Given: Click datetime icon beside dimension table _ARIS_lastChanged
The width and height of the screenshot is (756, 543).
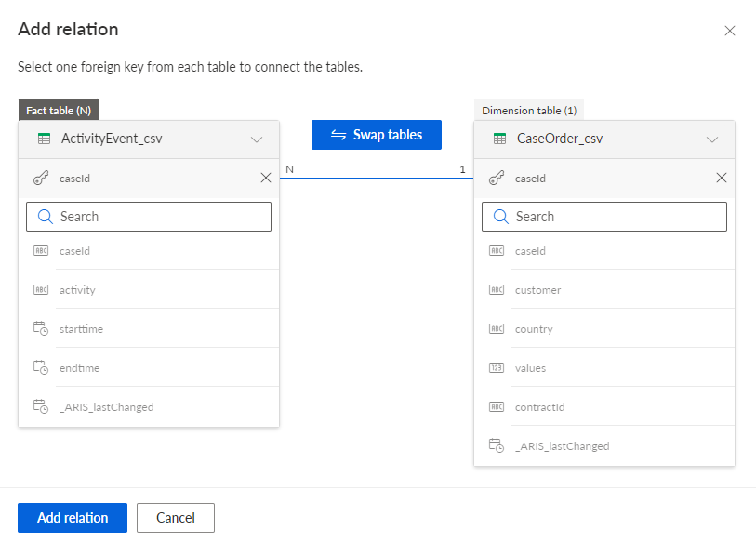Looking at the screenshot, I should point(497,446).
